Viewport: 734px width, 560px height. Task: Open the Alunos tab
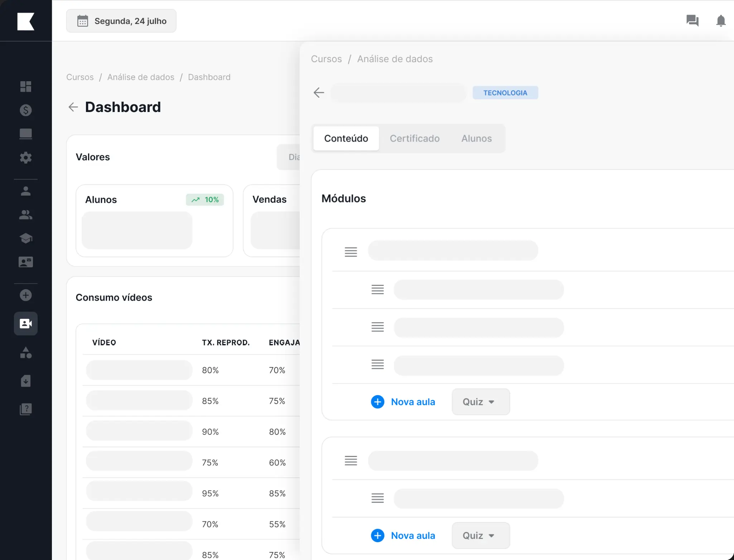[x=476, y=138]
